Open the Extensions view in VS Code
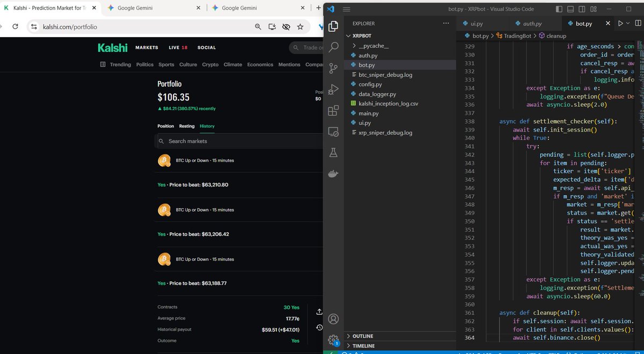Screen dimensions: 644x354 333,110
